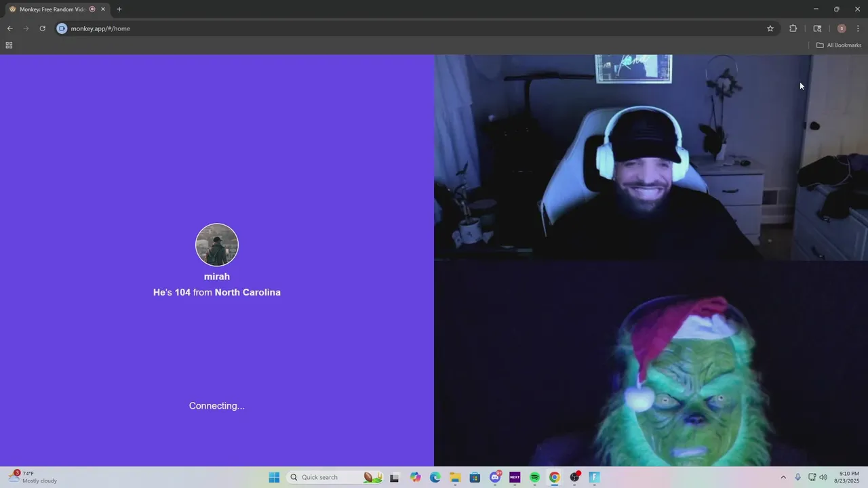The height and width of the screenshot is (488, 868).
Task: Open the volume speaker tray icon
Action: (823, 477)
